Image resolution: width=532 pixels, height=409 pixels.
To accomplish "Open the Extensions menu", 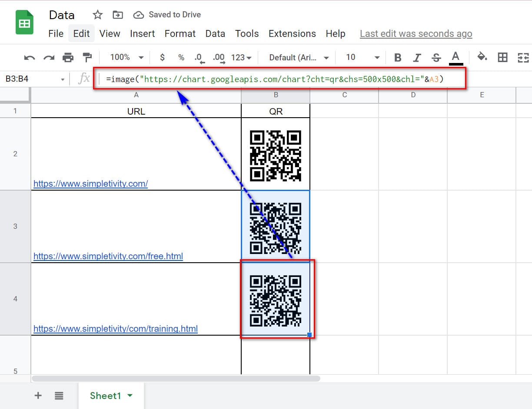I will [x=292, y=34].
